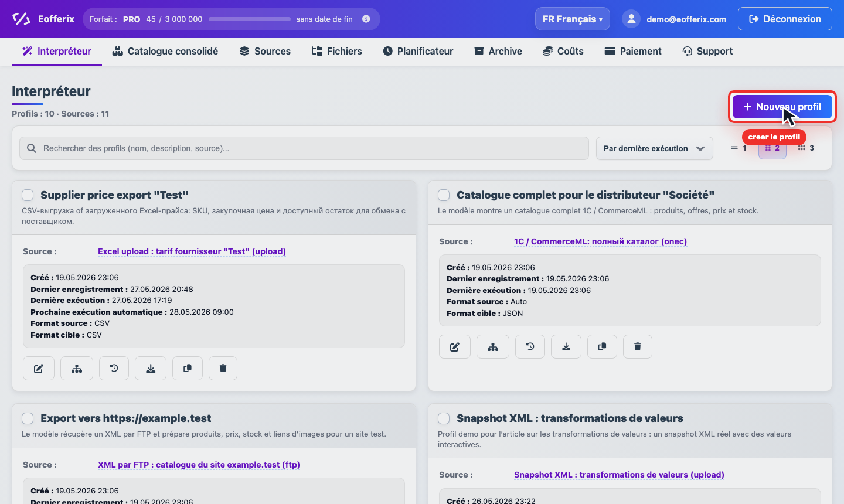
Task: Open Snapshot XML transformations source link
Action: coord(619,475)
